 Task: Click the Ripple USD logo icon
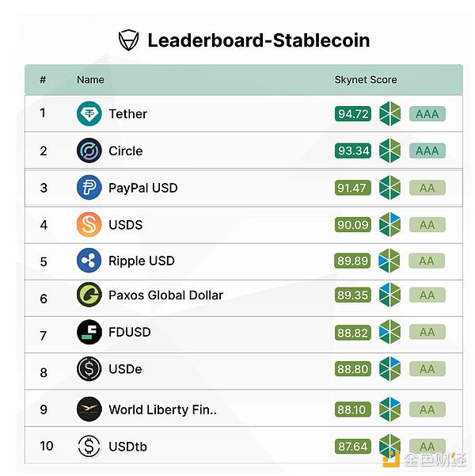(x=89, y=261)
